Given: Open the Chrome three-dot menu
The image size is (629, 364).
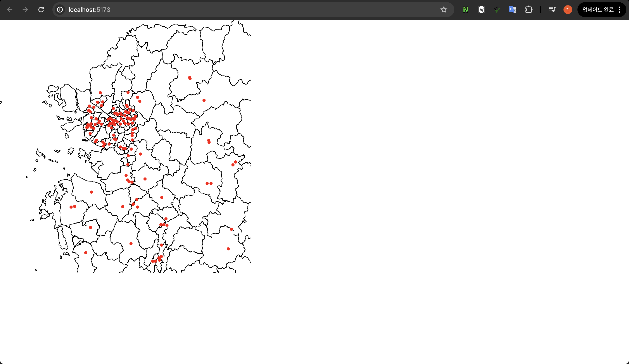Looking at the screenshot, I should [x=620, y=10].
